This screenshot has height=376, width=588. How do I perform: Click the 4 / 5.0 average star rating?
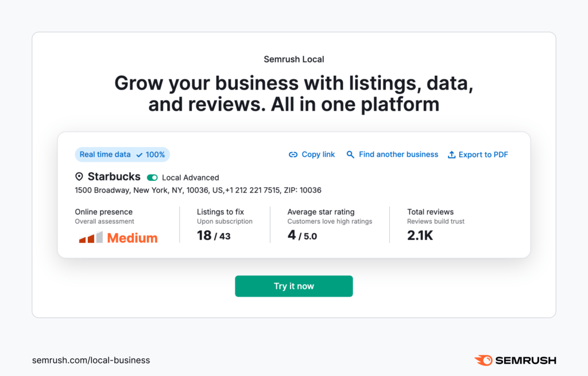(302, 235)
